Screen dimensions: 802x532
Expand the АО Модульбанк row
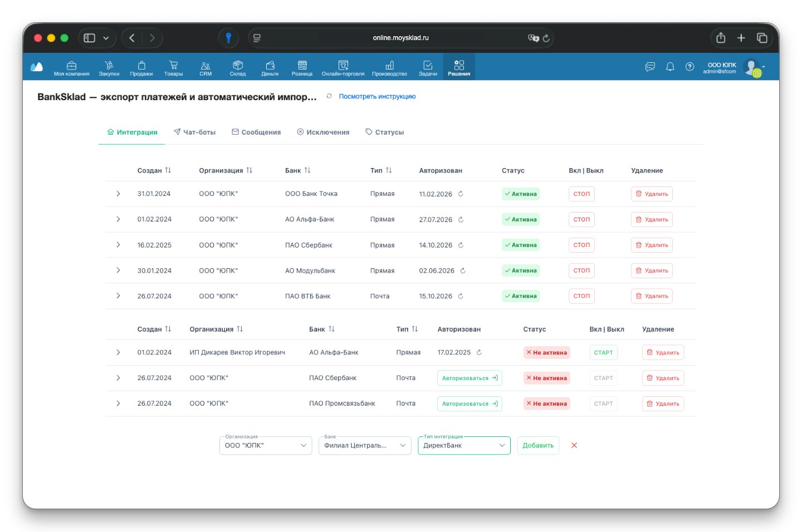[118, 270]
